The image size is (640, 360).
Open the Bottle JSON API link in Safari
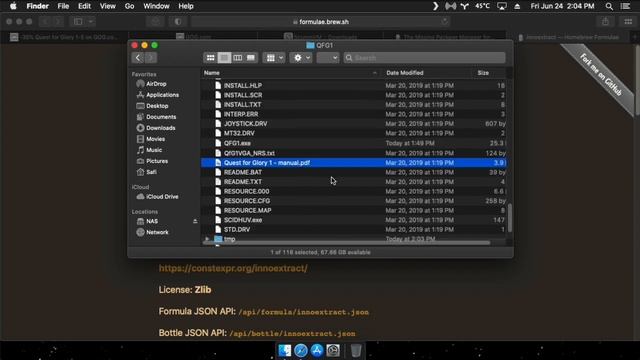pos(292,333)
